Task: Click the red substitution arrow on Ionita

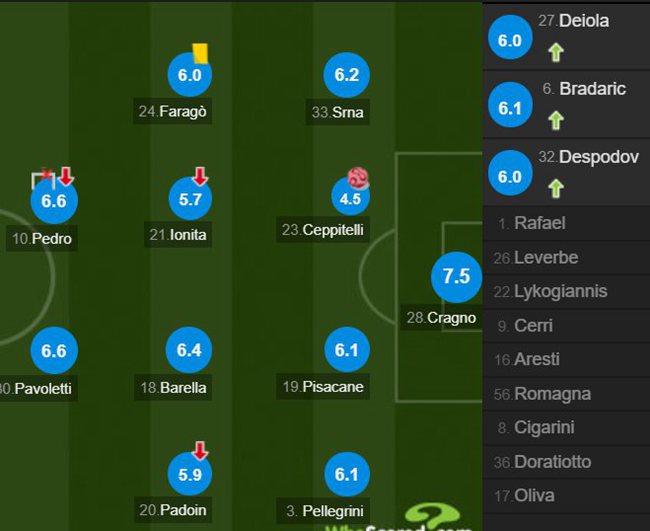Action: click(200, 176)
